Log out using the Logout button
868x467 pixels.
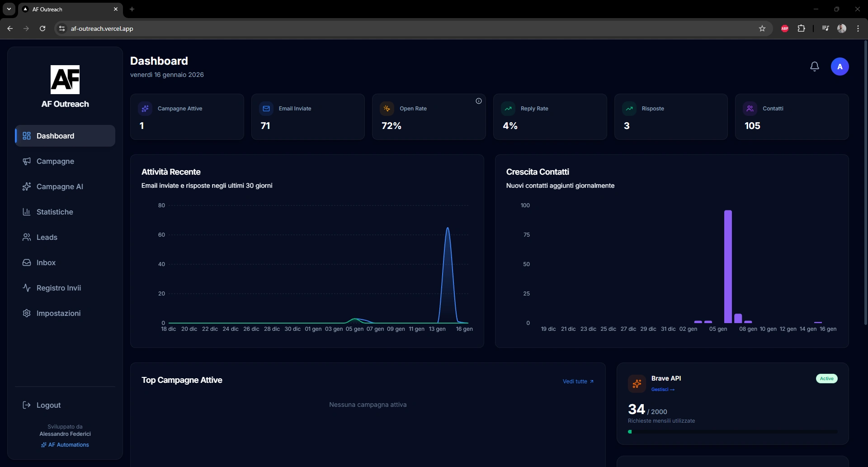coord(65,405)
